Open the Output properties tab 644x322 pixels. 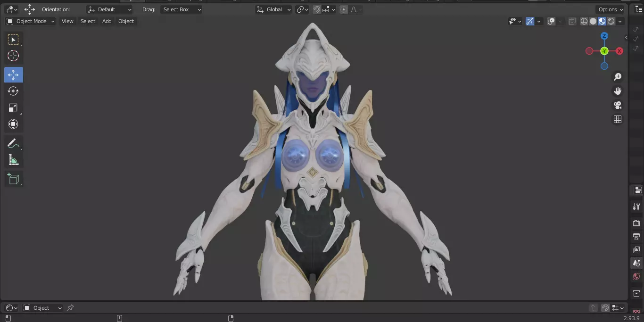pos(636,236)
